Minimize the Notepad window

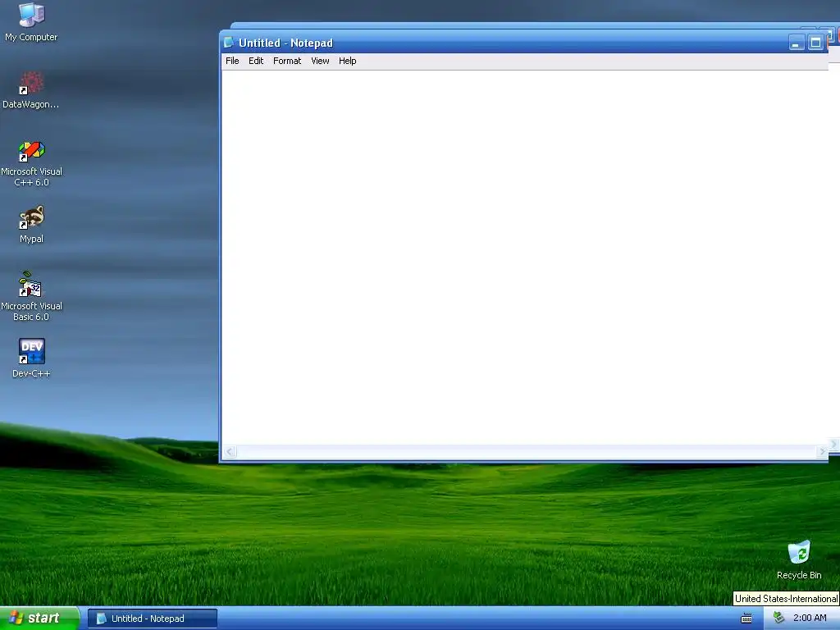(x=796, y=43)
